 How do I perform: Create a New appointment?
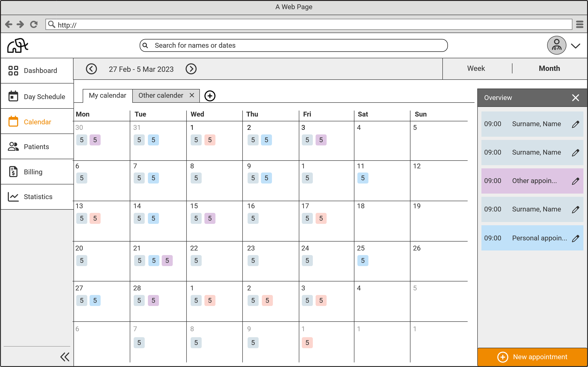(532, 356)
